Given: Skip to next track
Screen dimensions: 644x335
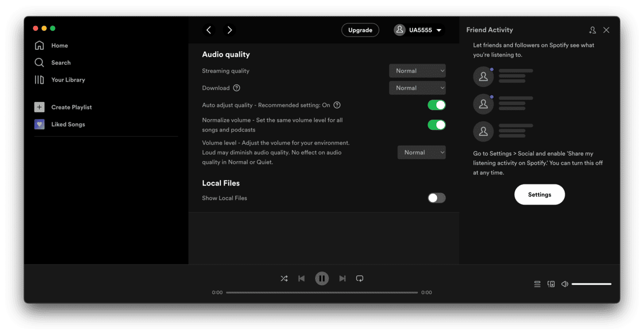Looking at the screenshot, I should [342, 278].
